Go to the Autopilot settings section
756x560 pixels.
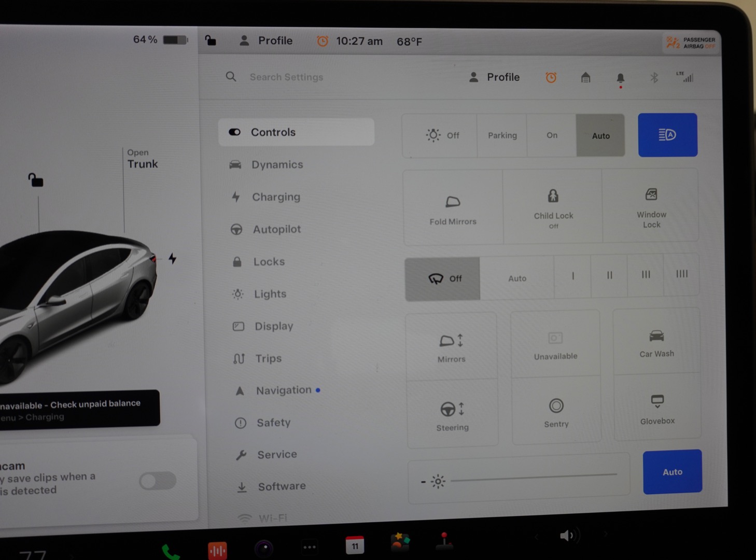(x=276, y=229)
